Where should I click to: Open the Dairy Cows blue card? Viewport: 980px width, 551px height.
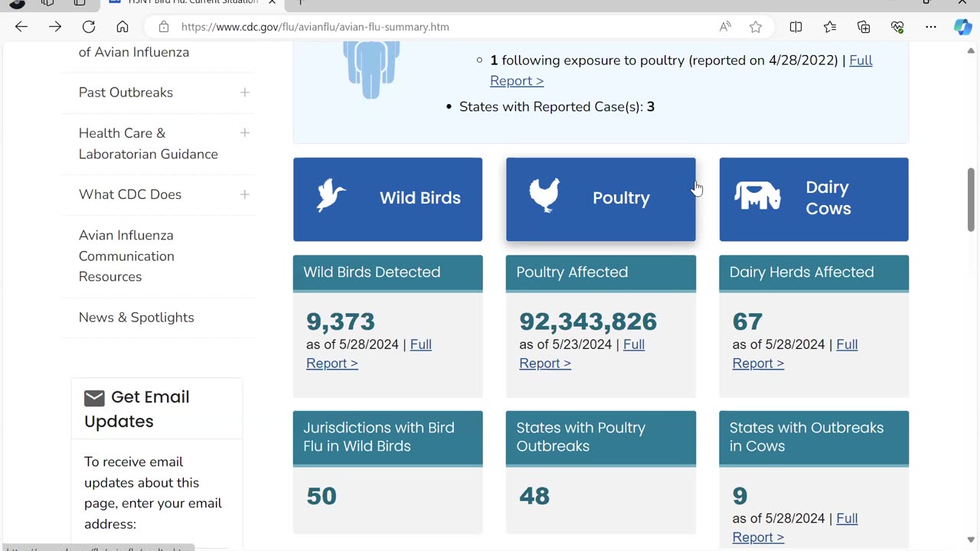(x=814, y=199)
